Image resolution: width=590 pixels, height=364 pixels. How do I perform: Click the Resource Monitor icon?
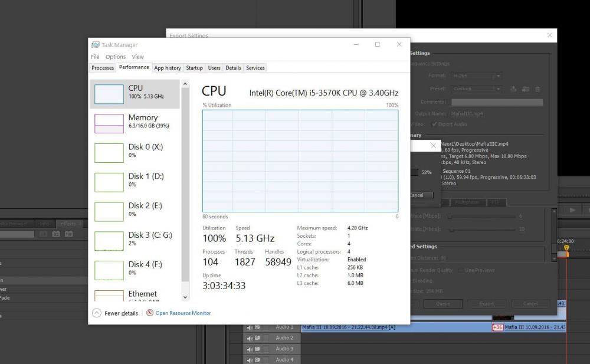pos(150,313)
